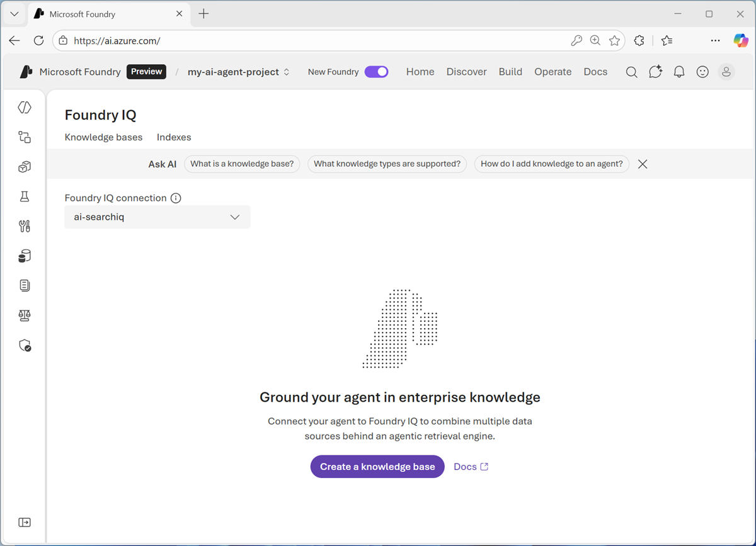This screenshot has width=756, height=546.
Task: Open the Docs external link
Action: (471, 466)
